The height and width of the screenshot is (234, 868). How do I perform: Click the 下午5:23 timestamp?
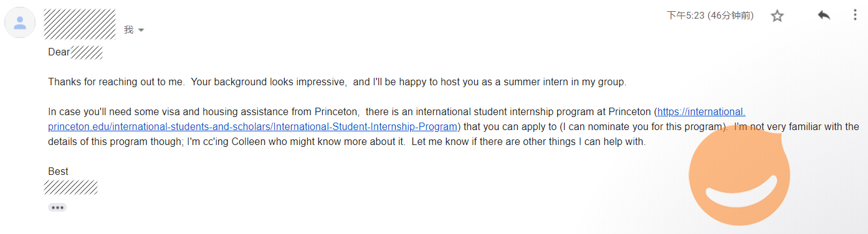(685, 16)
